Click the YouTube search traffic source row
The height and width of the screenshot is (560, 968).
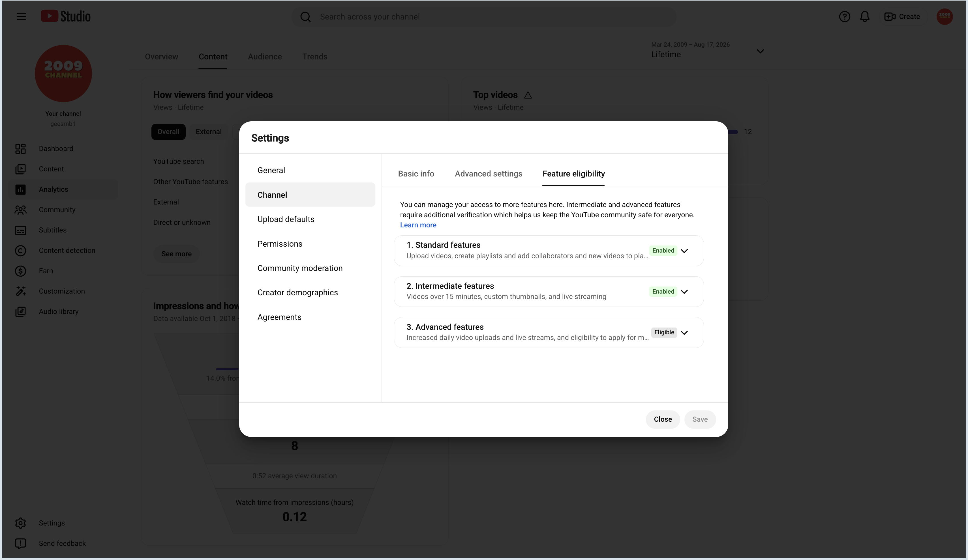click(179, 161)
